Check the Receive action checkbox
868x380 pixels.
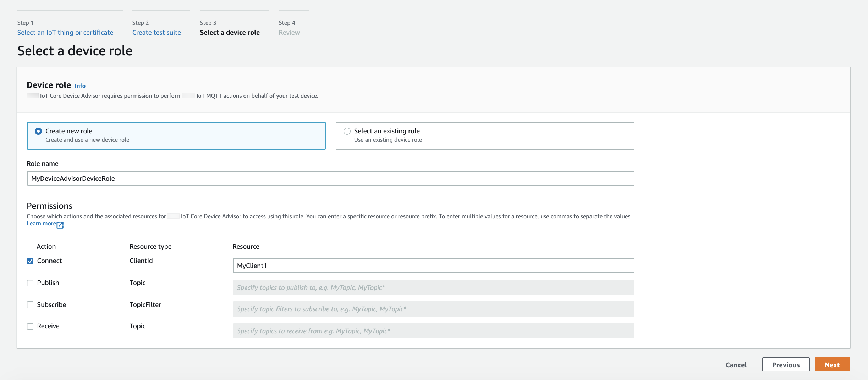[30, 326]
